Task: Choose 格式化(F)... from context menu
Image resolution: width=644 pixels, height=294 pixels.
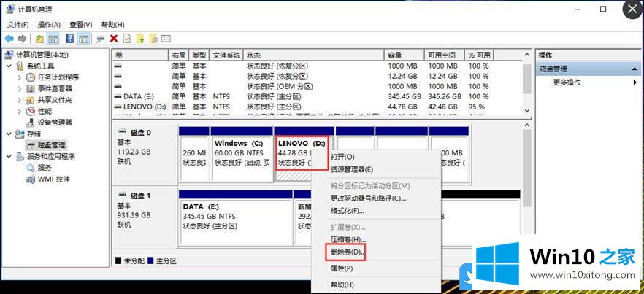Action: [x=347, y=211]
